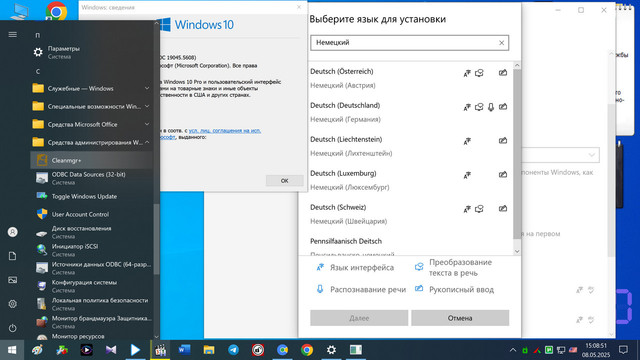Open User Account Control shield entry
The width and height of the screenshot is (640, 360).
[92, 214]
